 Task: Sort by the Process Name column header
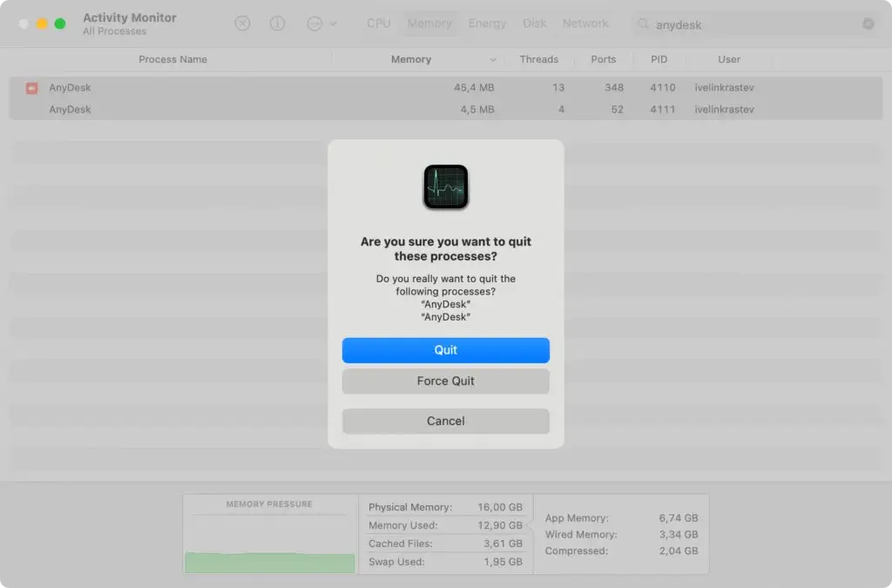171,59
